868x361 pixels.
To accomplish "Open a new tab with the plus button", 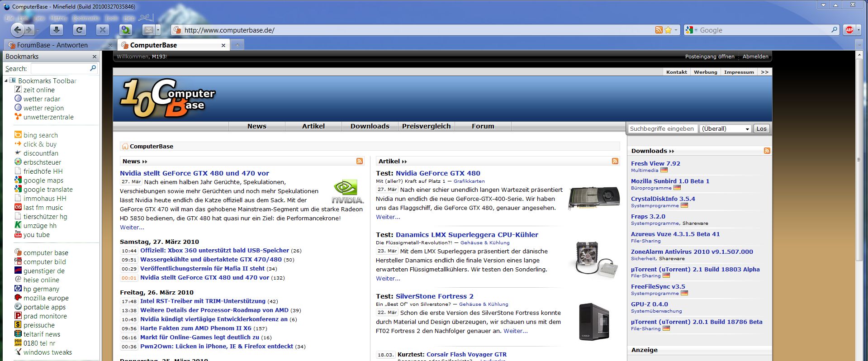I will 237,44.
